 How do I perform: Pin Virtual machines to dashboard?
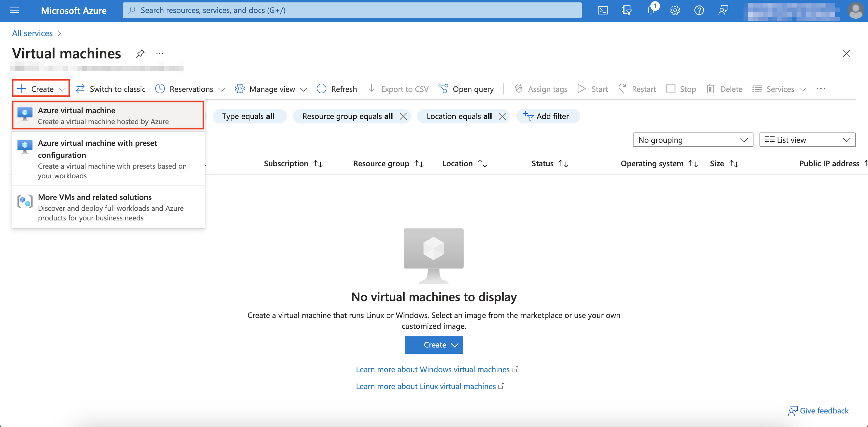pyautogui.click(x=140, y=54)
